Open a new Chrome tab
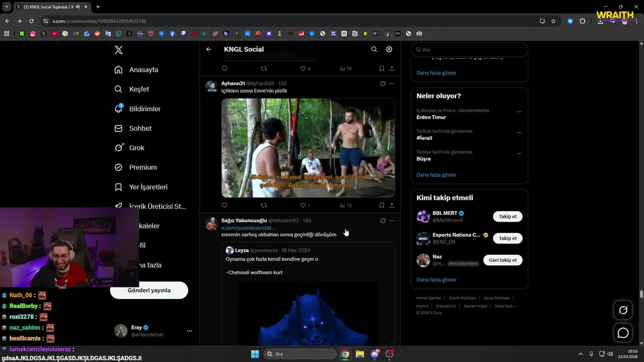The width and height of the screenshot is (644, 362). click(x=98, y=7)
